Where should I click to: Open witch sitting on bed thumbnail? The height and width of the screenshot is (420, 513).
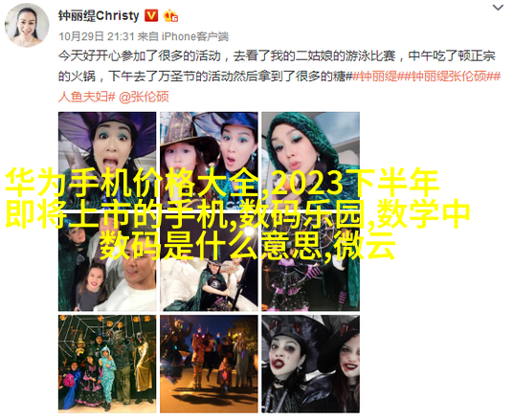tap(209, 262)
